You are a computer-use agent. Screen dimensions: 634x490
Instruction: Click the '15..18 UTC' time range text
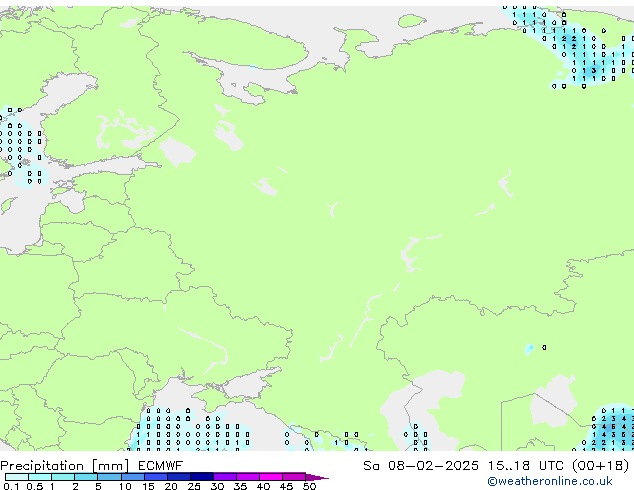525,466
